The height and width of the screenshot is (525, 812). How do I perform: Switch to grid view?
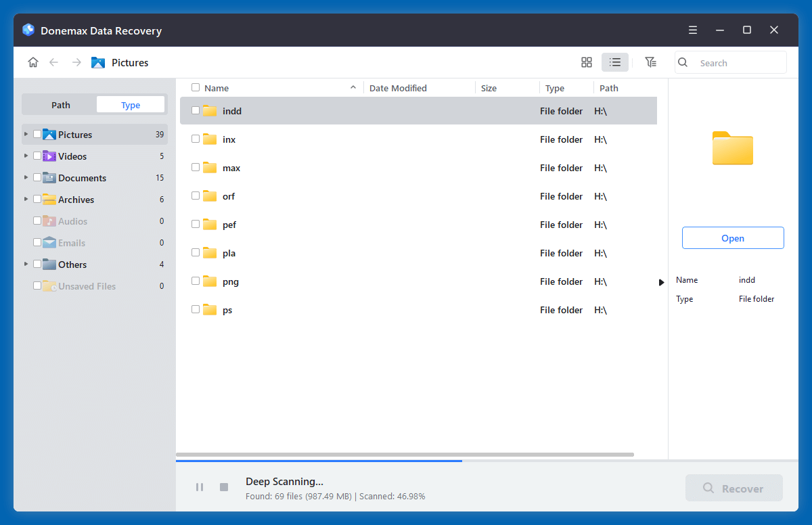(586, 62)
